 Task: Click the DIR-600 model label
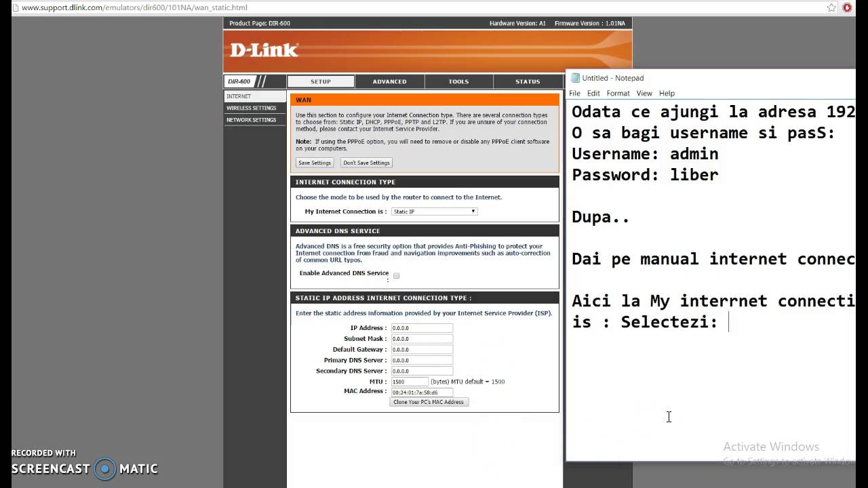[239, 81]
